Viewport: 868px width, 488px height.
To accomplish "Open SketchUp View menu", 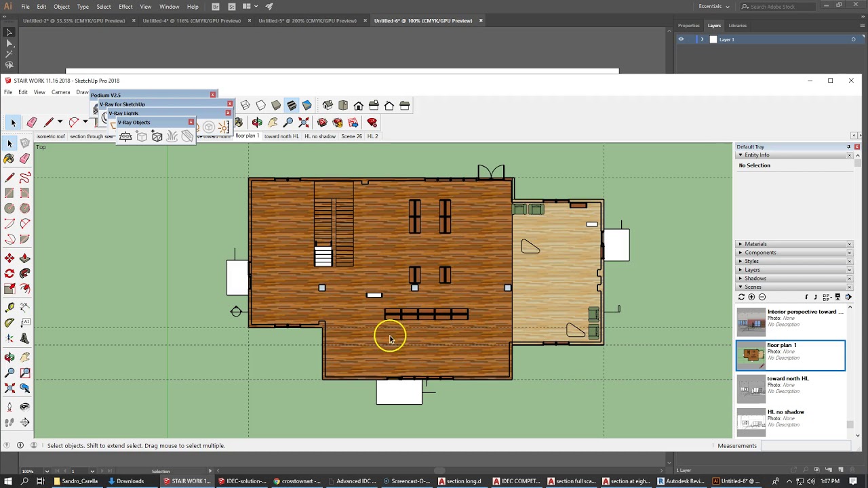I will [x=39, y=92].
